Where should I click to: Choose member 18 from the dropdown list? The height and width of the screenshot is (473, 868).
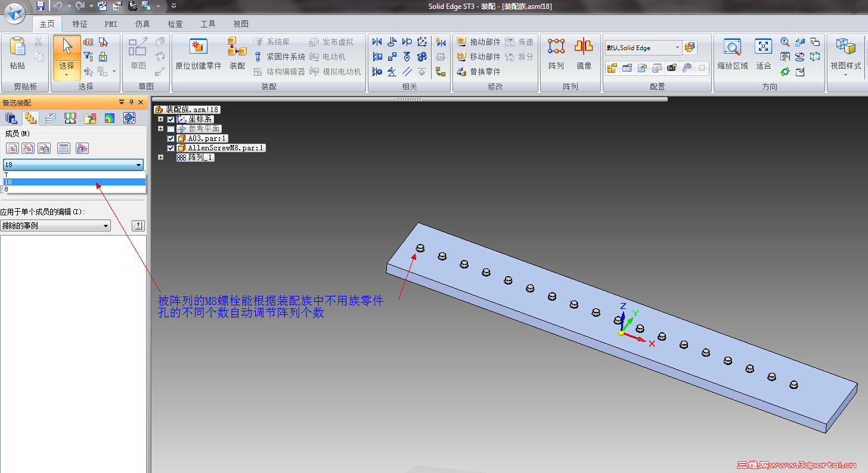pyautogui.click(x=75, y=182)
